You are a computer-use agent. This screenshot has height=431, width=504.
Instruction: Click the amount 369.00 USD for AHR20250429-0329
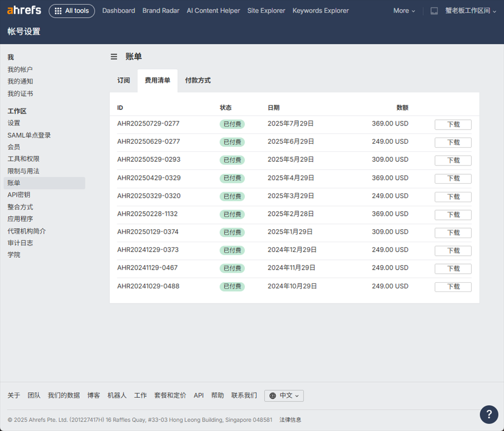[390, 178]
